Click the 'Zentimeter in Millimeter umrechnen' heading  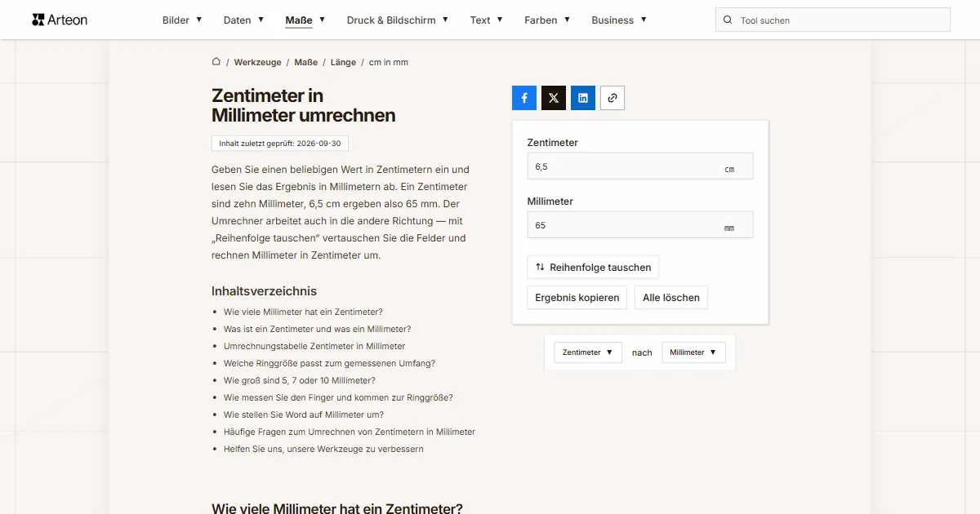pyautogui.click(x=304, y=106)
